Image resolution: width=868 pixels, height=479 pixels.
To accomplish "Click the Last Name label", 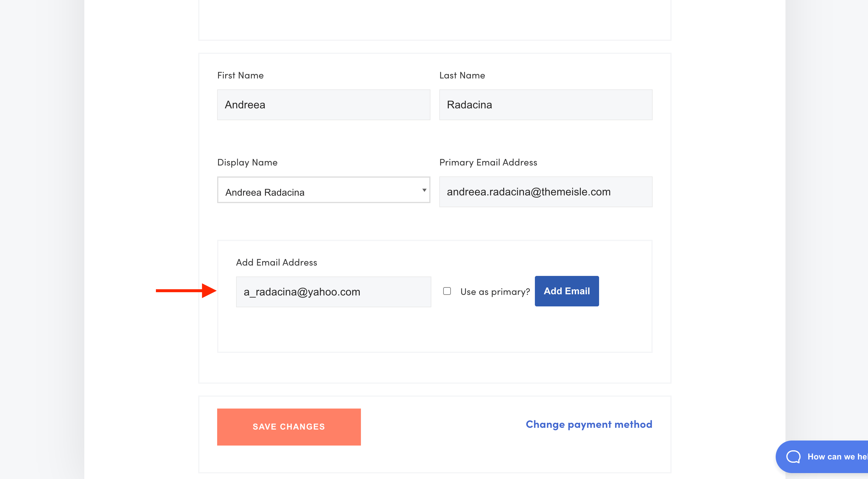I will pos(462,75).
